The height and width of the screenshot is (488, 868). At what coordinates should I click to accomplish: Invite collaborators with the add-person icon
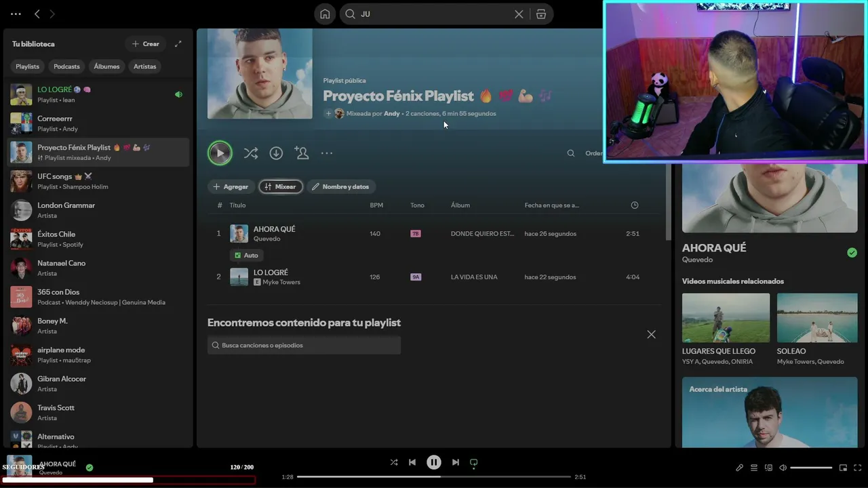(302, 153)
